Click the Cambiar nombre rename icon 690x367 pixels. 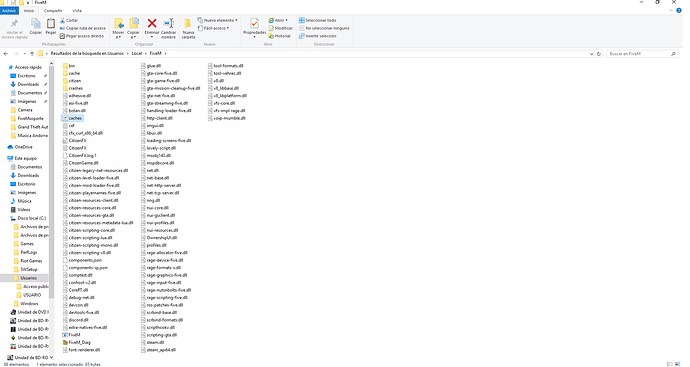coord(169,23)
